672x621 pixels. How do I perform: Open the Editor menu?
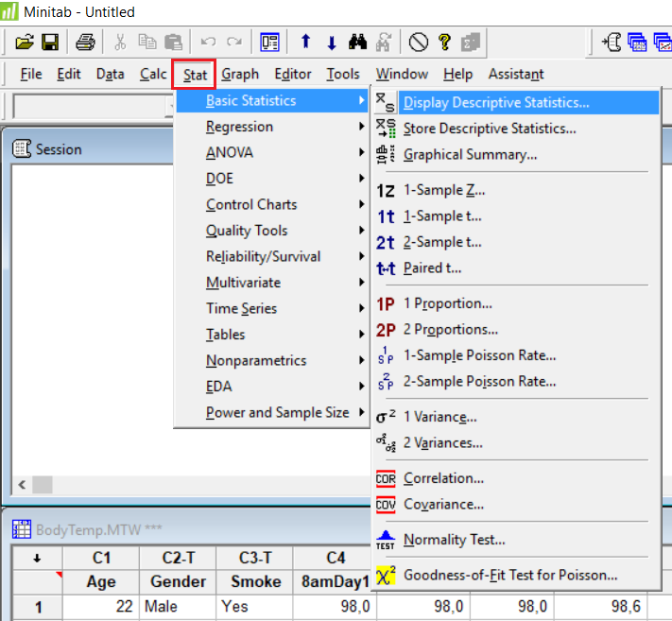coord(293,74)
